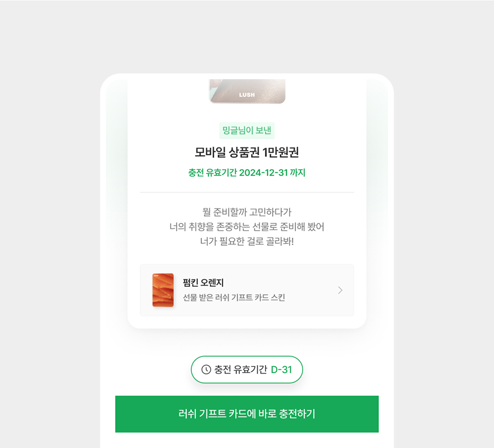
Task: Click the LUSH gift card image at top
Action: click(x=247, y=91)
